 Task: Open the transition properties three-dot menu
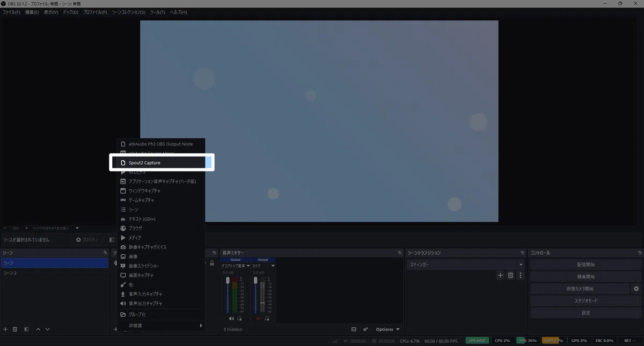(x=520, y=275)
